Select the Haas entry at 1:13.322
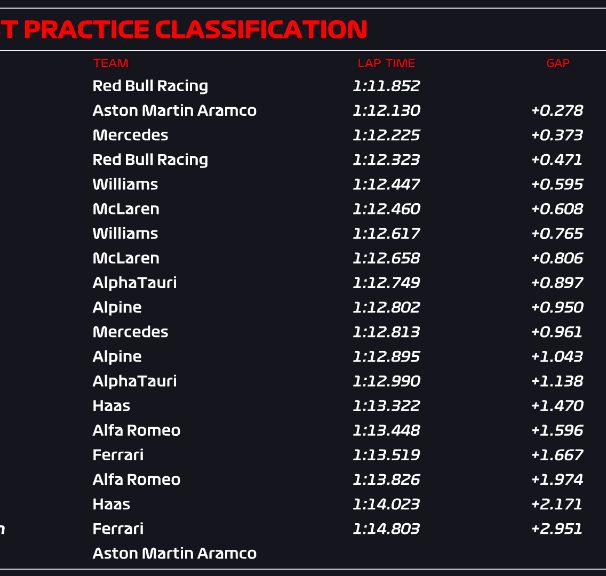 303,406
